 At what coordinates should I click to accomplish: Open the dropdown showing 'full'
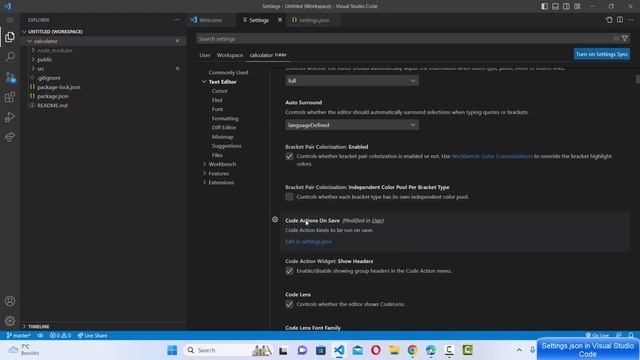(352, 81)
